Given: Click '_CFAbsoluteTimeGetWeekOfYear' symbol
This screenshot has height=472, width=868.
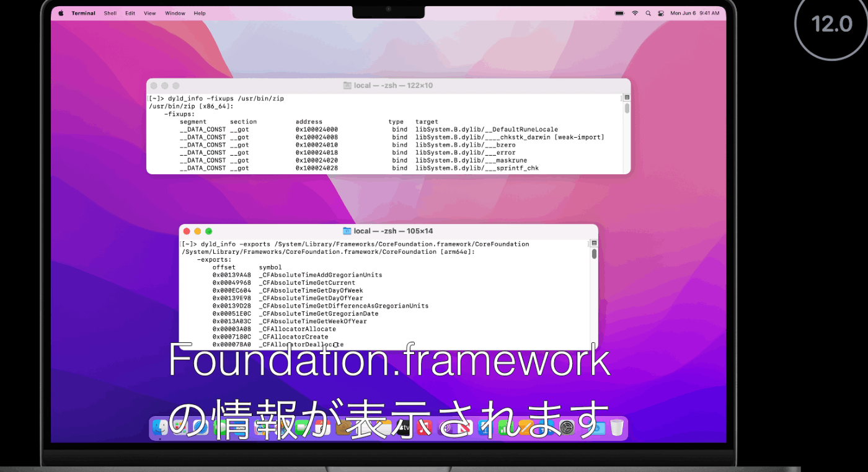Looking at the screenshot, I should click(313, 321).
